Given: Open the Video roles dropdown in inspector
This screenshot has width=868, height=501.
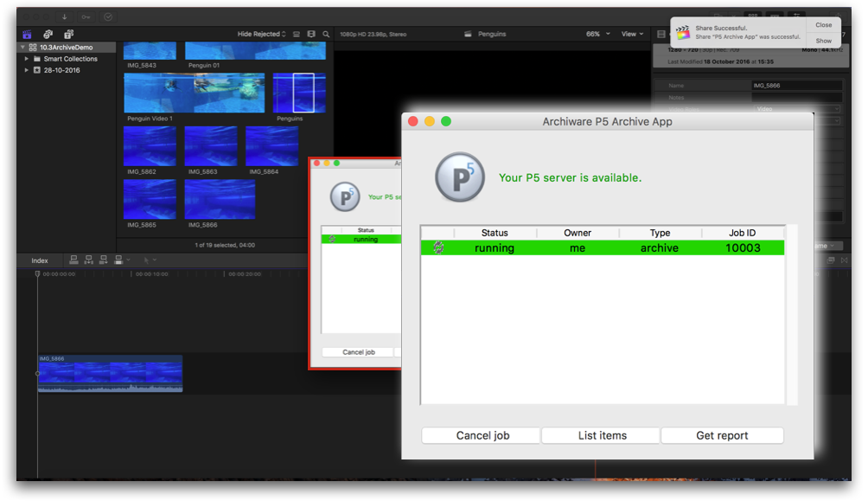Looking at the screenshot, I should tap(797, 109).
